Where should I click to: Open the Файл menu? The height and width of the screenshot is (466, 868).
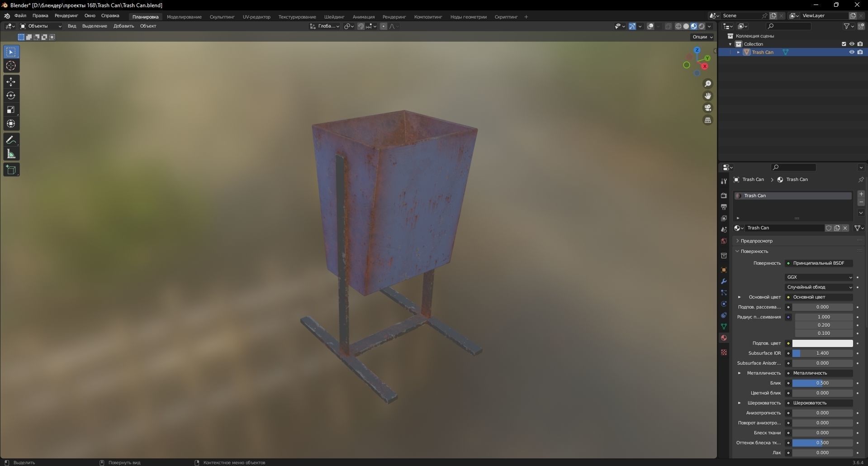click(x=20, y=15)
